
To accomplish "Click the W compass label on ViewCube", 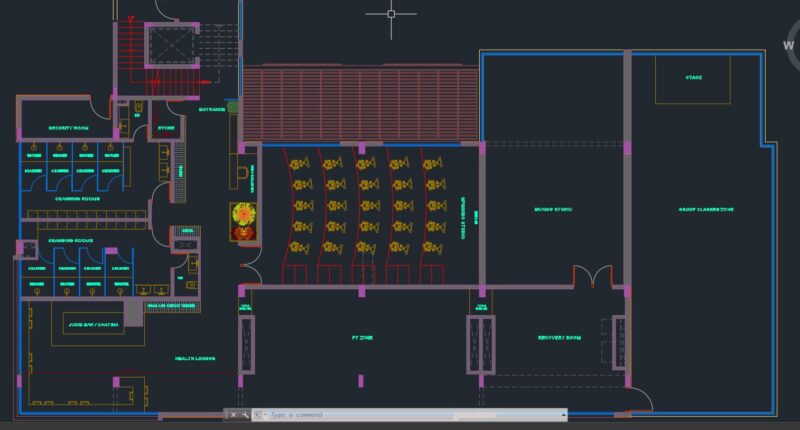I will [788, 45].
